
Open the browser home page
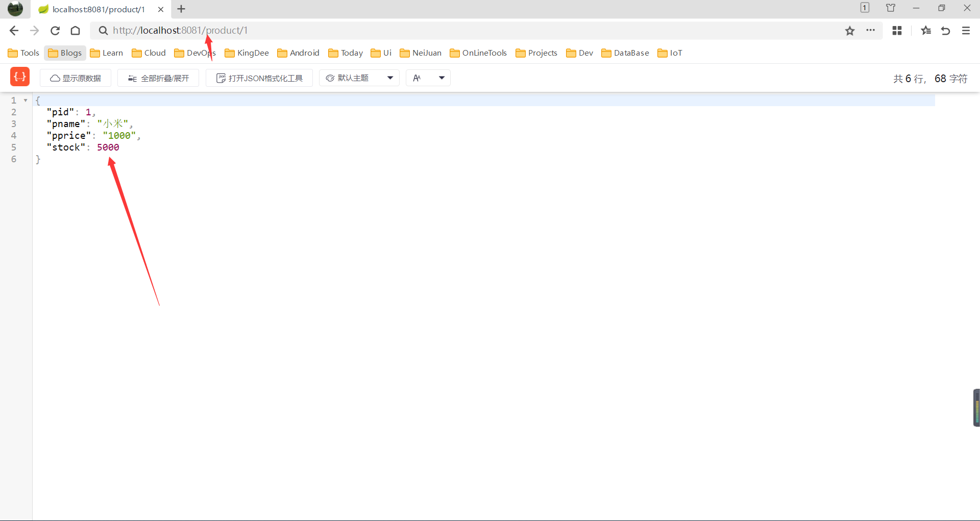(76, 31)
